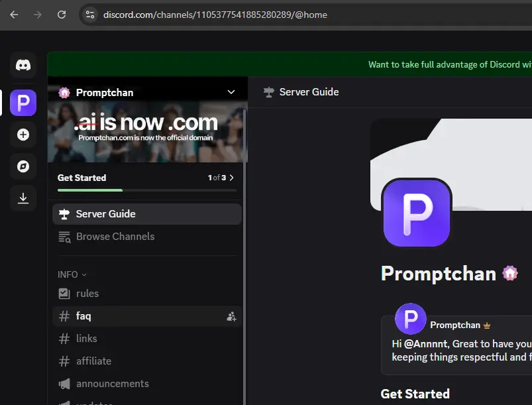
Task: Click the hash icon beside links
Action: point(64,339)
